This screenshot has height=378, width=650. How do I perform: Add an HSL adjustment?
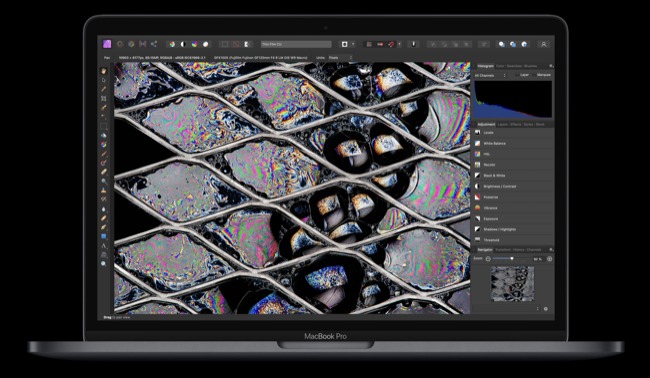point(513,154)
